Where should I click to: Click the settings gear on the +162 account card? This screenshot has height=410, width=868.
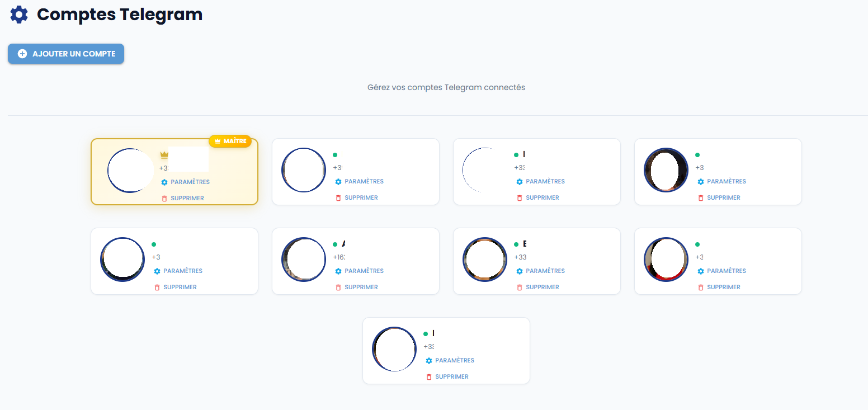pyautogui.click(x=337, y=271)
